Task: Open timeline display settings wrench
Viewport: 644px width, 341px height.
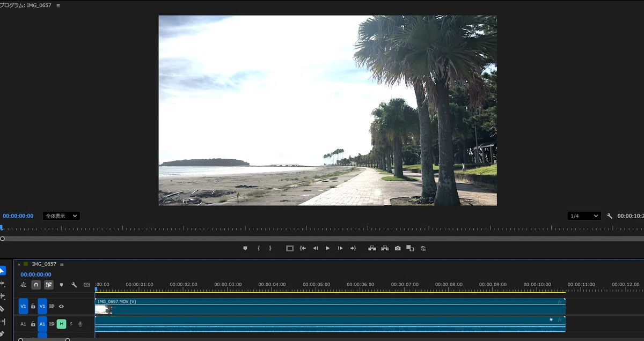Action: coord(74,285)
